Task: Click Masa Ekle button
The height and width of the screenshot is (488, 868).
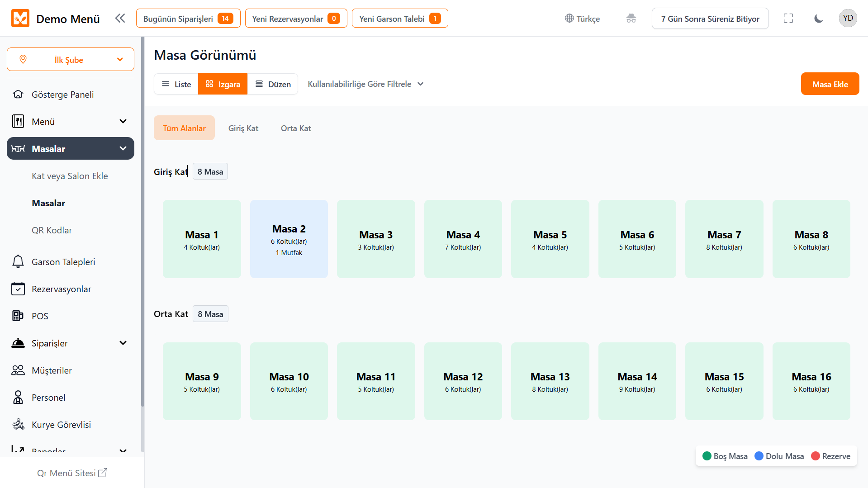Action: pos(830,84)
